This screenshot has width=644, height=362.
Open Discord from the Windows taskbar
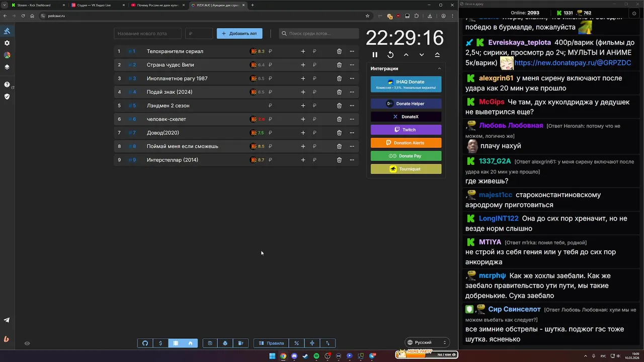pos(294,356)
